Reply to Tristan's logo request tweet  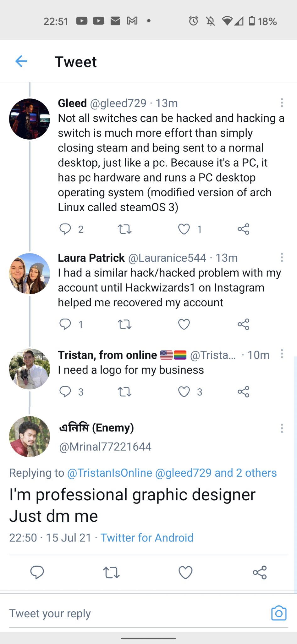tap(65, 391)
